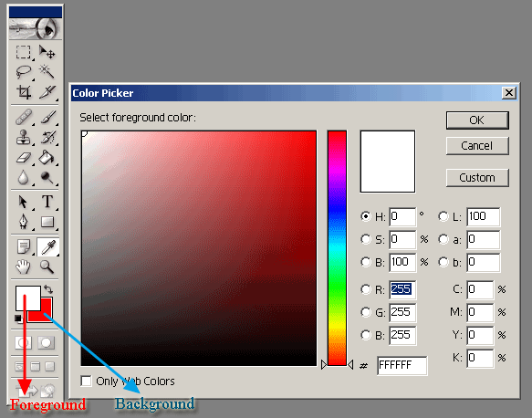Enable the Only Web Colors checkbox
Viewport: 532px width, 418px height.
86,381
